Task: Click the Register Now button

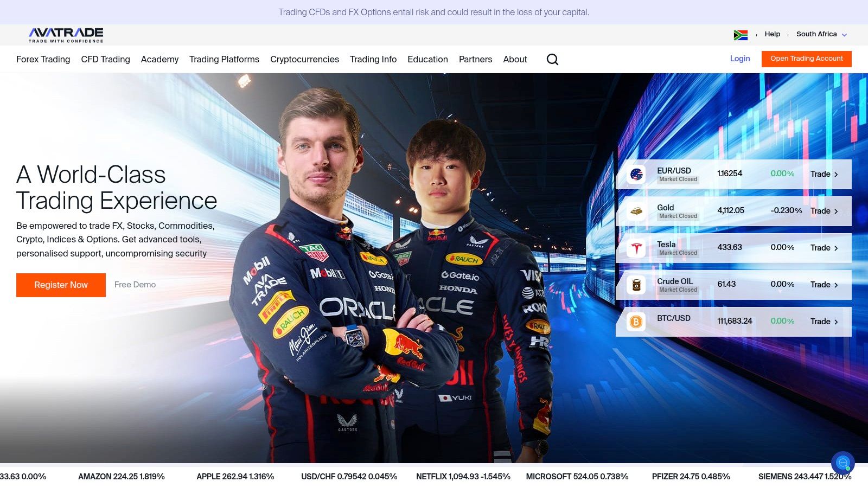Action: [x=61, y=285]
